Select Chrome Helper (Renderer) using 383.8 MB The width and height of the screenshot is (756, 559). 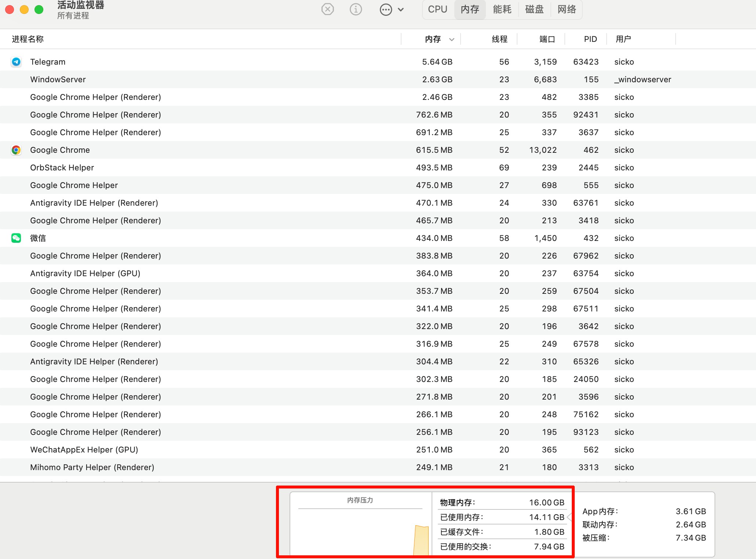point(378,256)
